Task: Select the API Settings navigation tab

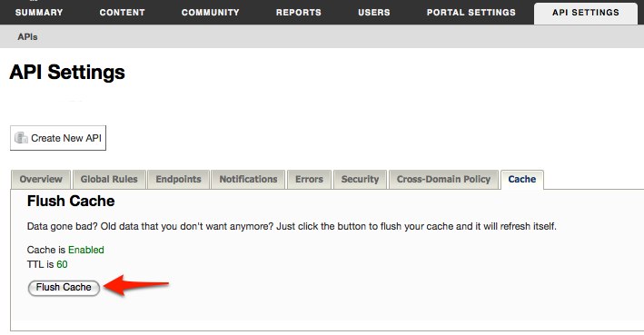Action: pyautogui.click(x=586, y=13)
